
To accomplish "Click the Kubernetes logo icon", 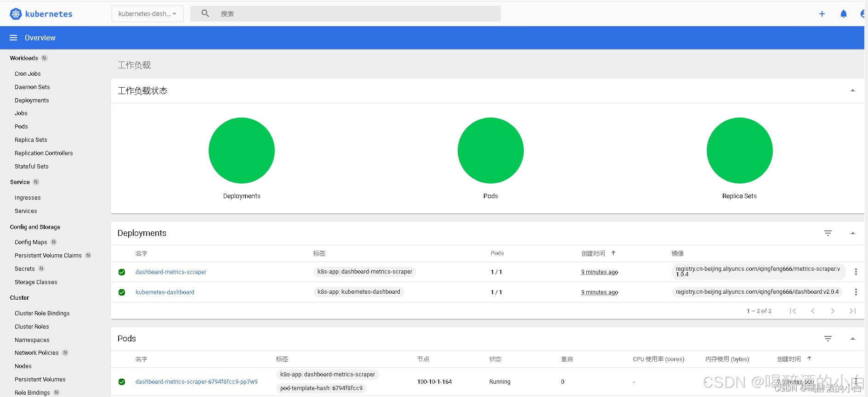I will pyautogui.click(x=16, y=14).
